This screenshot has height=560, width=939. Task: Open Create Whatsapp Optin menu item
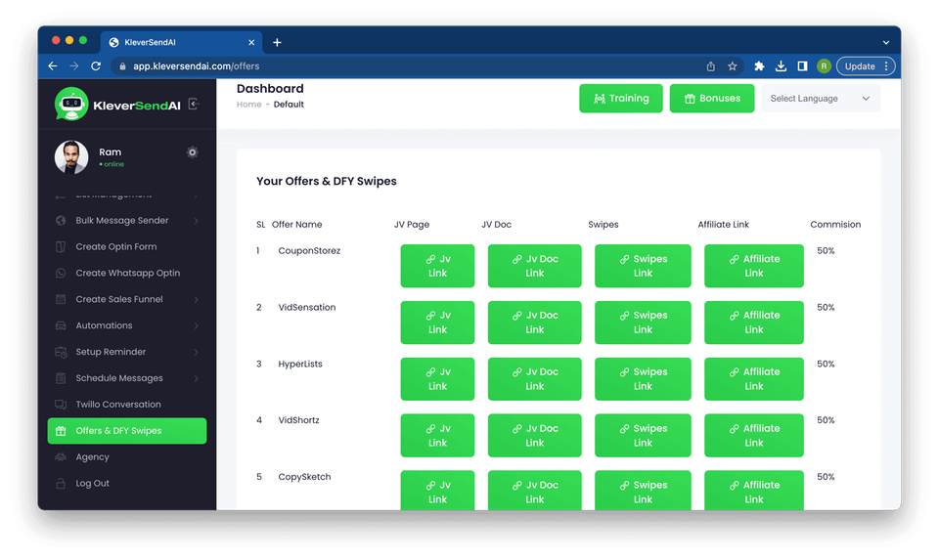(x=127, y=274)
